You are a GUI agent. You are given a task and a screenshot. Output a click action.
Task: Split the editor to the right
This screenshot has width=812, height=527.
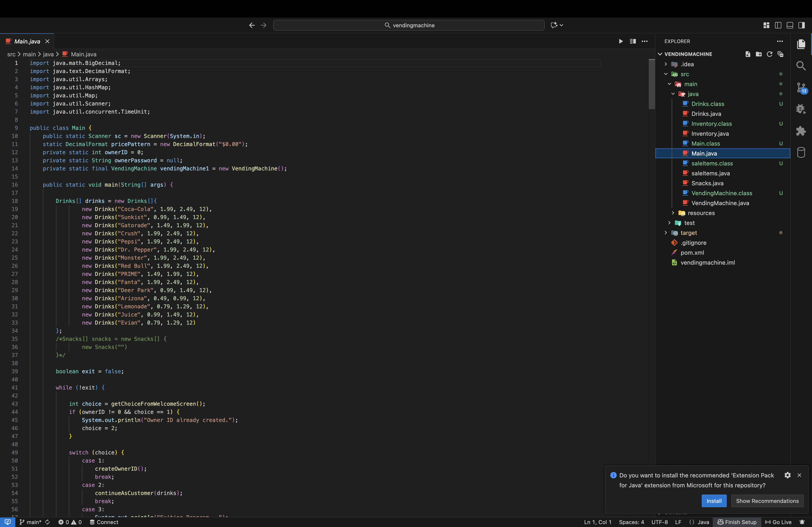pyautogui.click(x=632, y=41)
